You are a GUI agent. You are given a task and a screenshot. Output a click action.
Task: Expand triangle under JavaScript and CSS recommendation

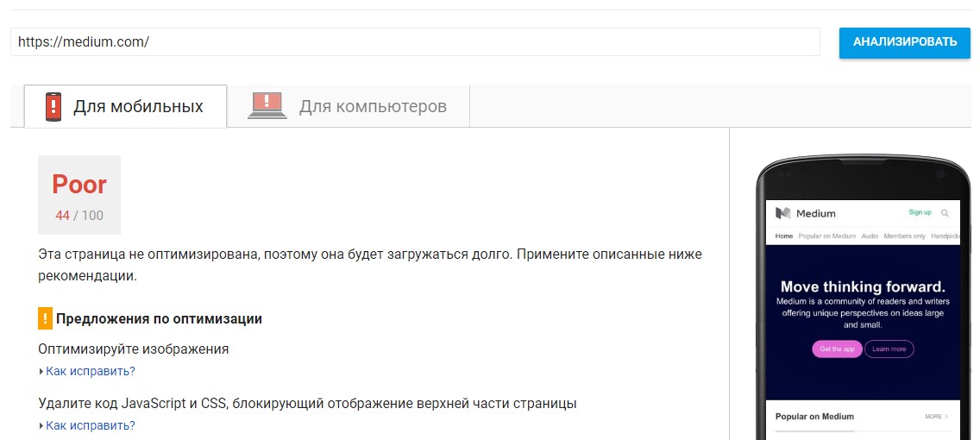coord(41,426)
